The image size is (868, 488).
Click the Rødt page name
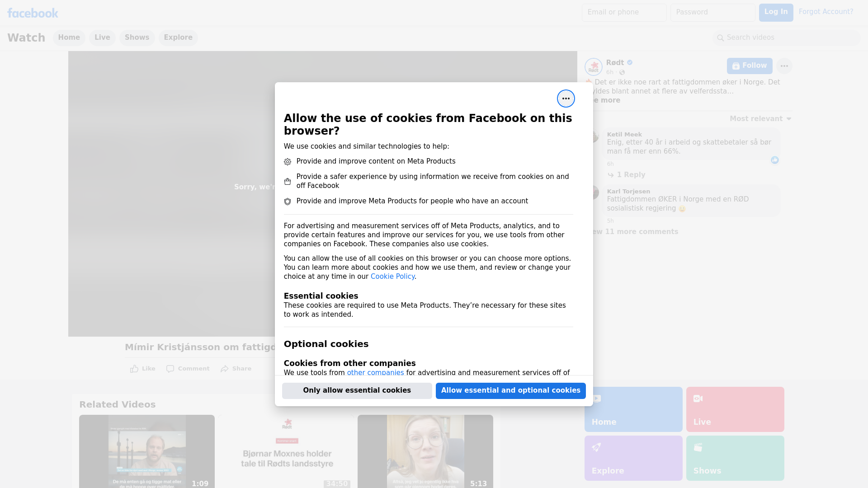(x=615, y=63)
